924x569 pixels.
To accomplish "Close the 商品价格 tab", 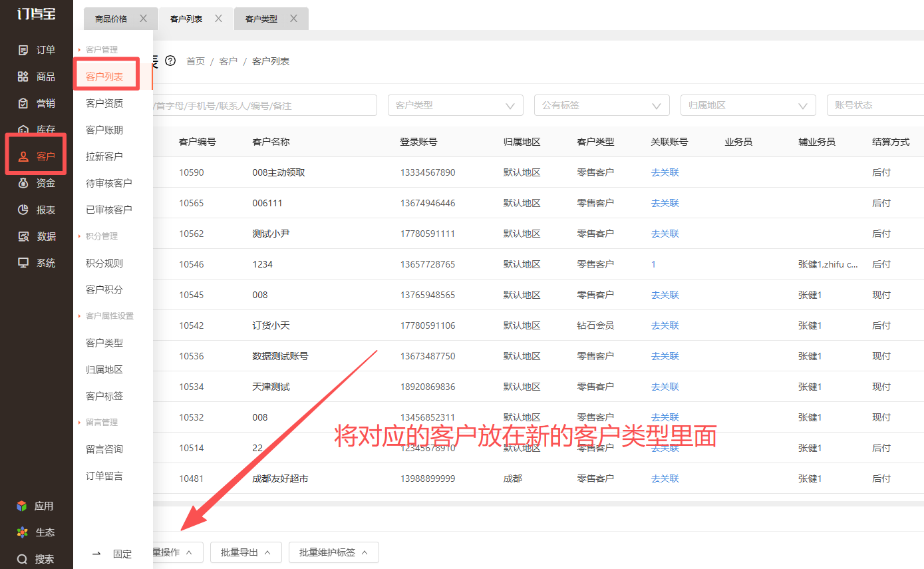I will point(143,19).
